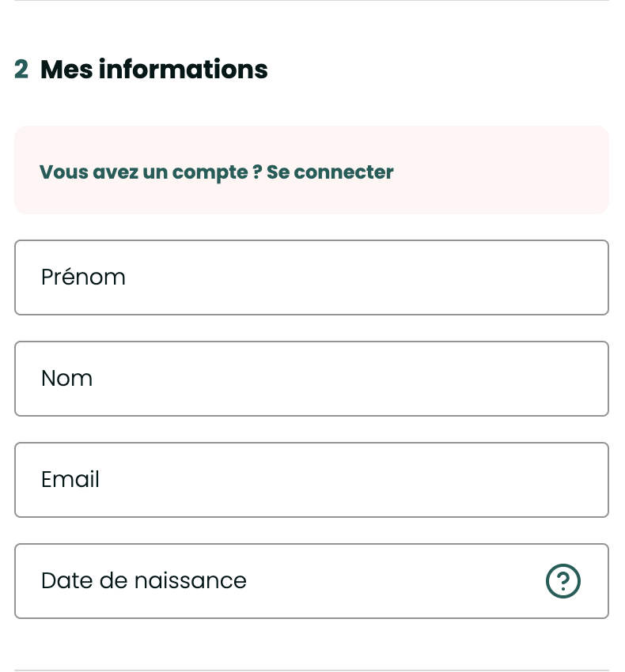The width and height of the screenshot is (625, 672).
Task: Click the circled question mark for birthdate help
Action: pyautogui.click(x=563, y=581)
